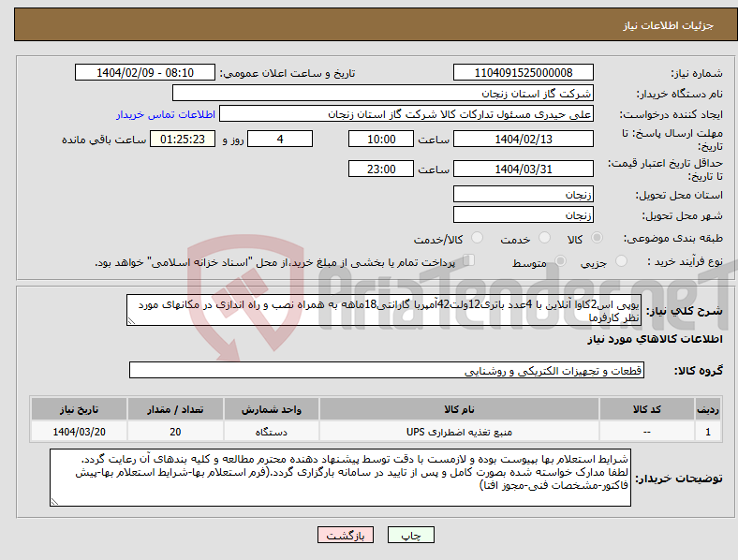This screenshot has width=738, height=560.
Task: Click the delivery city field زنجان
Action: (523, 214)
